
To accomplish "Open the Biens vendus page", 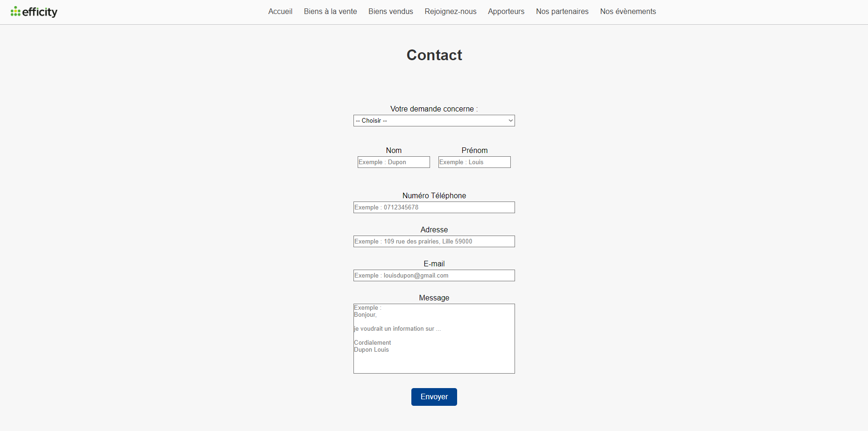I will click(x=390, y=12).
